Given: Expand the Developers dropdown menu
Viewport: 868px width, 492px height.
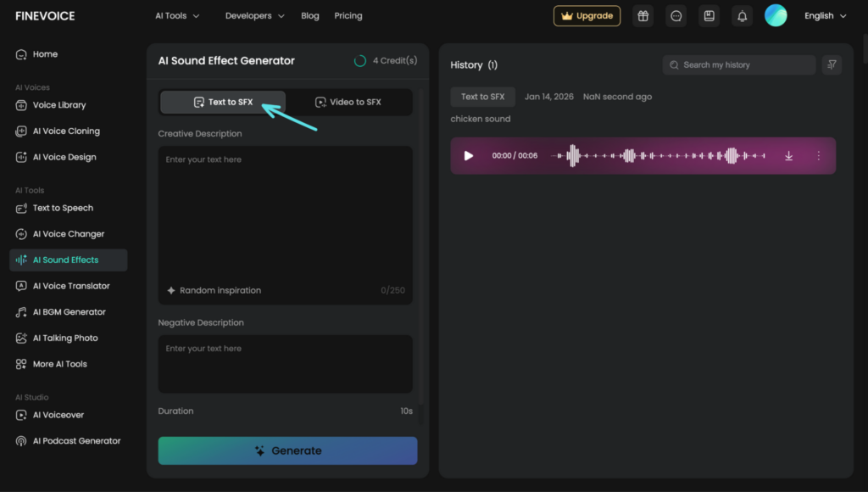Looking at the screenshot, I should 254,16.
